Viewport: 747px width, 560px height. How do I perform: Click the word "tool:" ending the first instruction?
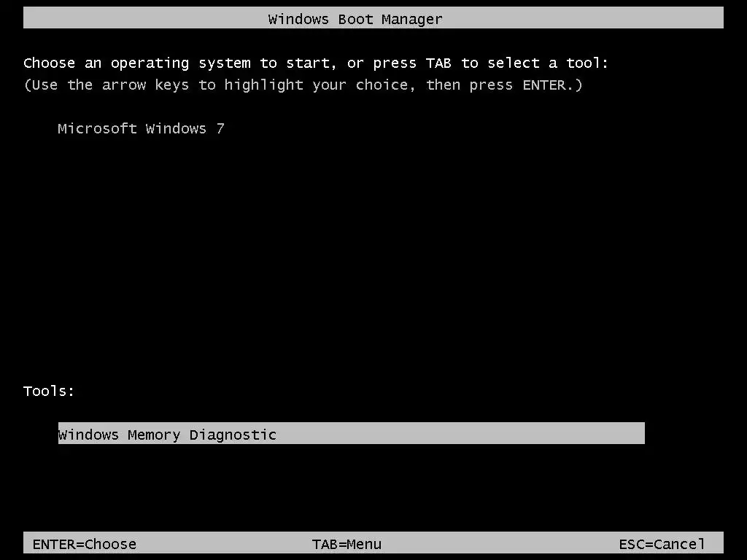click(x=587, y=63)
